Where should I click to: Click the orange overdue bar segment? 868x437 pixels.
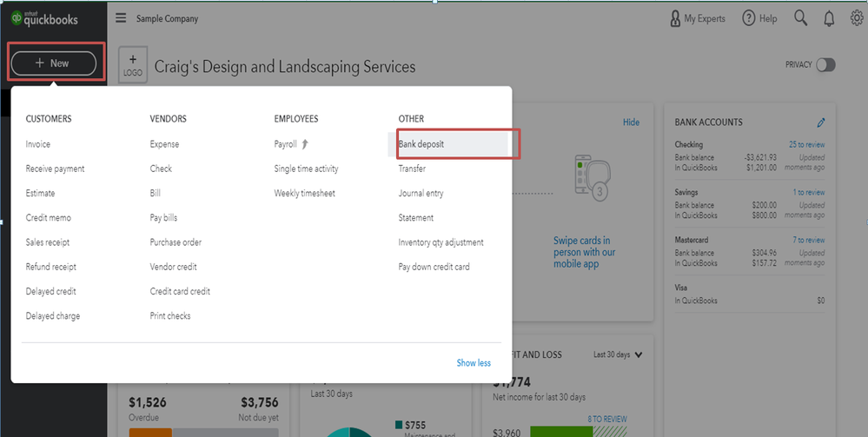tap(150, 432)
